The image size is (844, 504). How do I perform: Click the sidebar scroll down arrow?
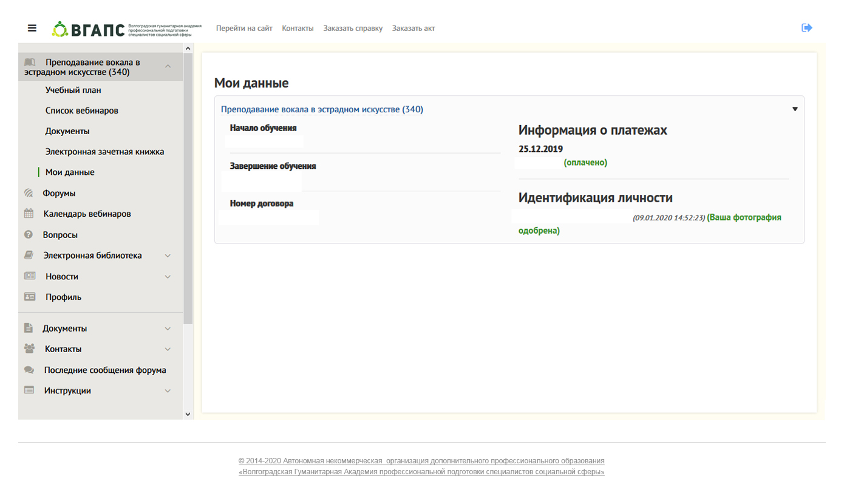[188, 414]
